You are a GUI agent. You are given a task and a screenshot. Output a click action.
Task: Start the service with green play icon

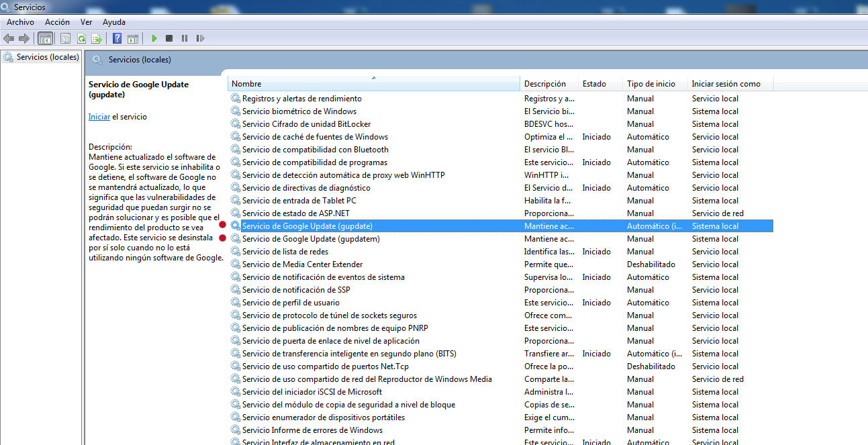pos(154,39)
